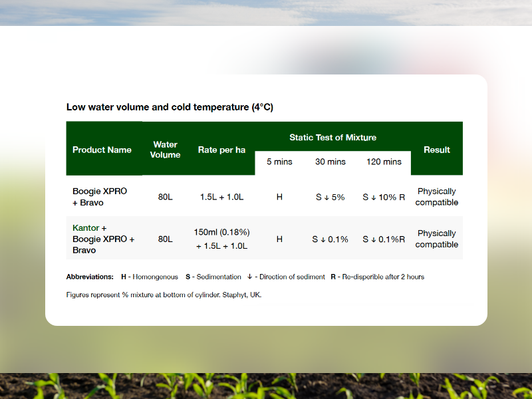Image resolution: width=532 pixels, height=399 pixels.
Task: Click the 120 mins sub-header
Action: [384, 162]
